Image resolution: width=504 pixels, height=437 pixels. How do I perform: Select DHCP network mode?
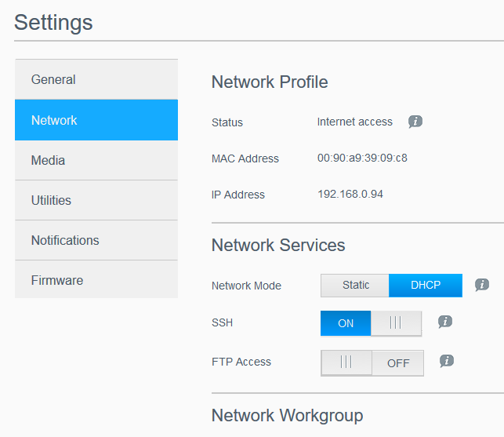(426, 285)
